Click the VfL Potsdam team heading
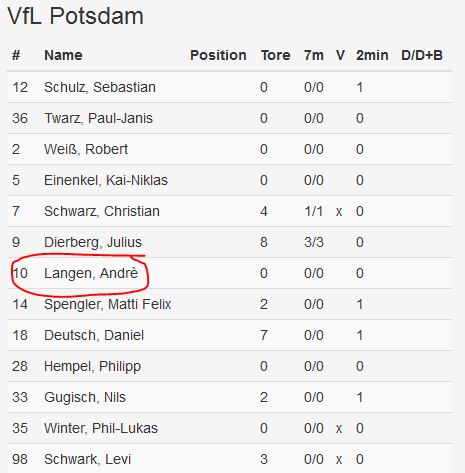This screenshot has height=473, width=465. 76,16
